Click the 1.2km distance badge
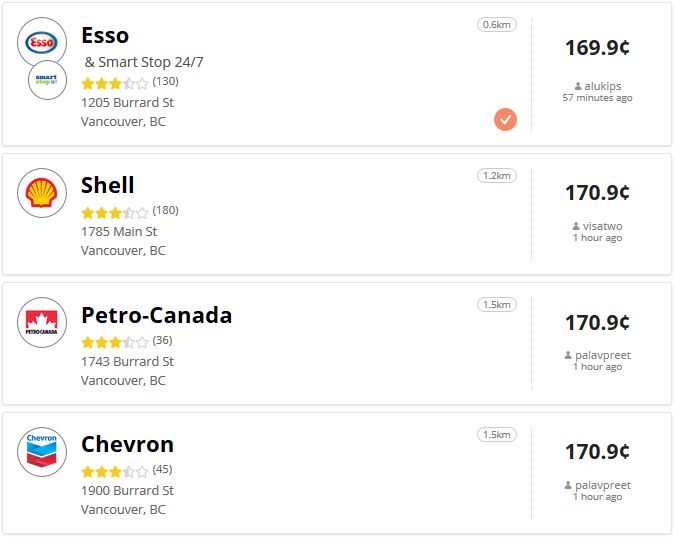 [497, 175]
